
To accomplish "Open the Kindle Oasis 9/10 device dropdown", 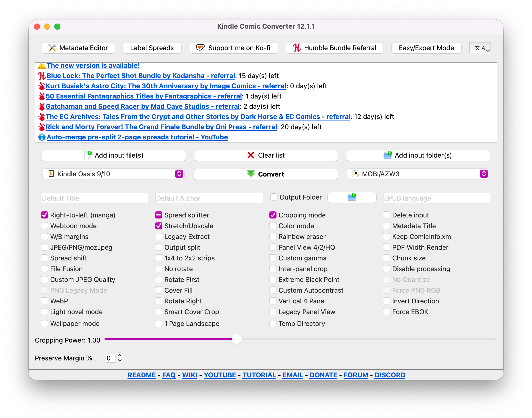I will point(113,174).
